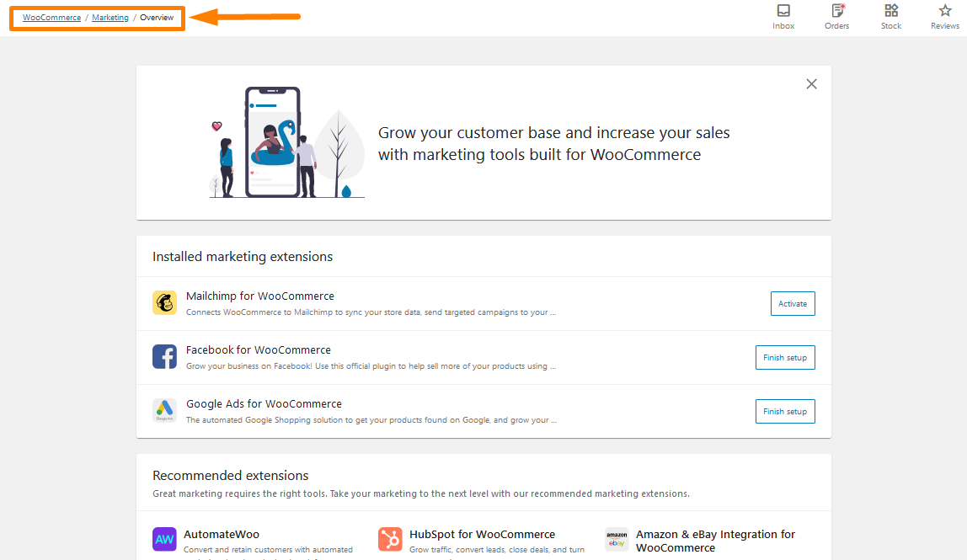Click the Mailchimp logo icon
Viewport: 967px width, 560px height.
(164, 303)
